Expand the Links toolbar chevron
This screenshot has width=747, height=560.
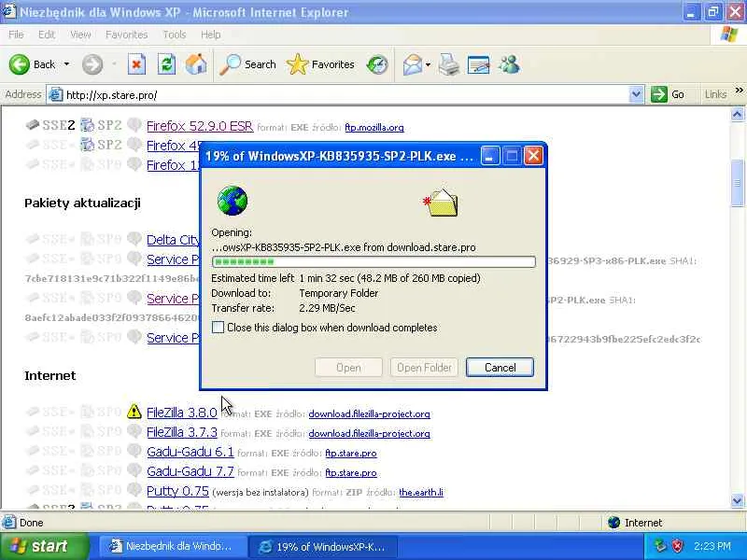coord(739,91)
